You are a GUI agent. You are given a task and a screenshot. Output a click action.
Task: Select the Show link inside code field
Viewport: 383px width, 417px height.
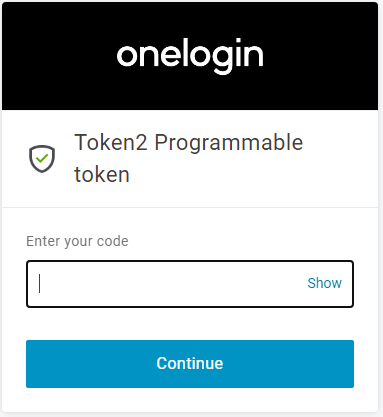pyautogui.click(x=324, y=283)
